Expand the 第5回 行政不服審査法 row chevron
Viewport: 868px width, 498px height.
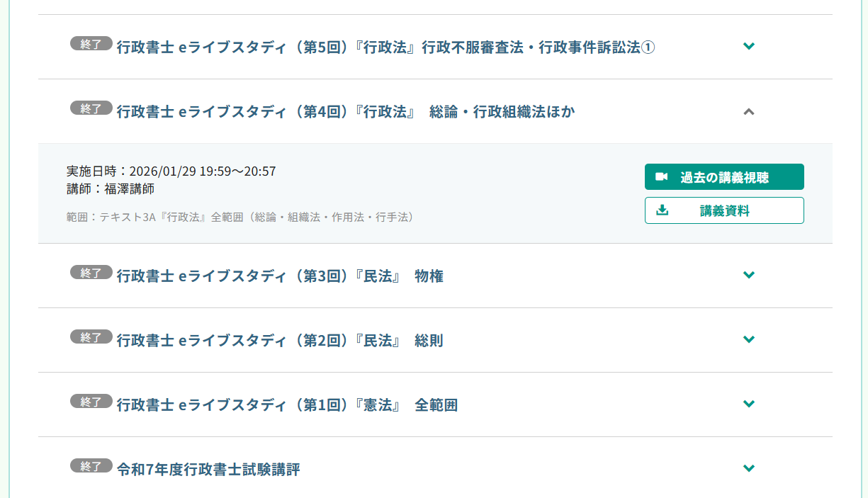coord(749,47)
